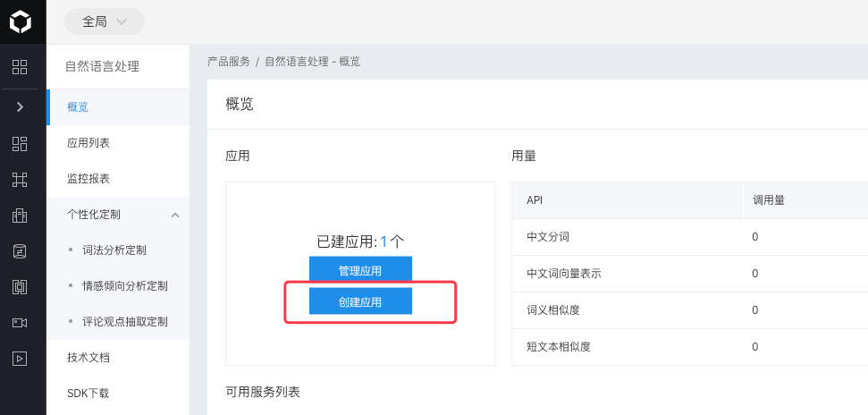Select 概览 in the left menu
Screen dimensions: 868x415
(x=119, y=107)
